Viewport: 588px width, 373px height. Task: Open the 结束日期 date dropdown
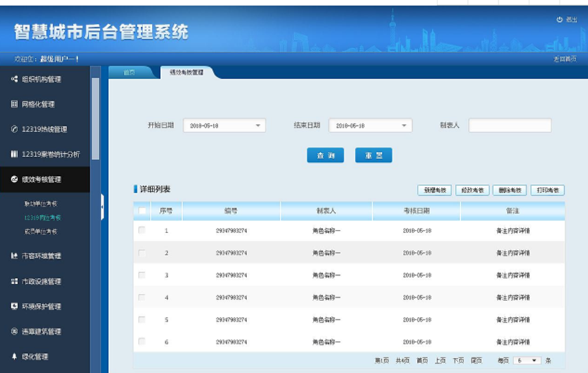tap(404, 126)
